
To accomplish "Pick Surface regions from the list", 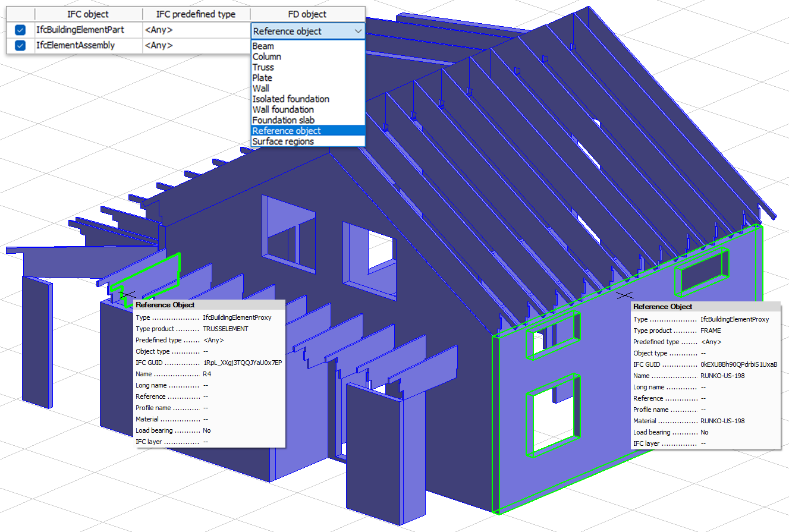I will (283, 141).
